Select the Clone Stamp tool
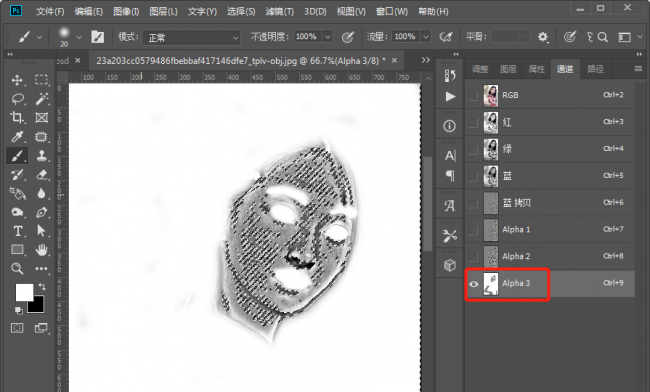 click(x=41, y=156)
